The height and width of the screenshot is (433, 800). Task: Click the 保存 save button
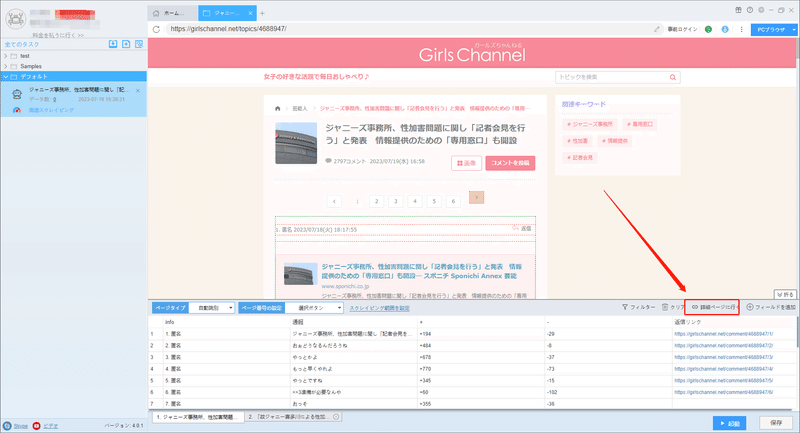(776, 423)
